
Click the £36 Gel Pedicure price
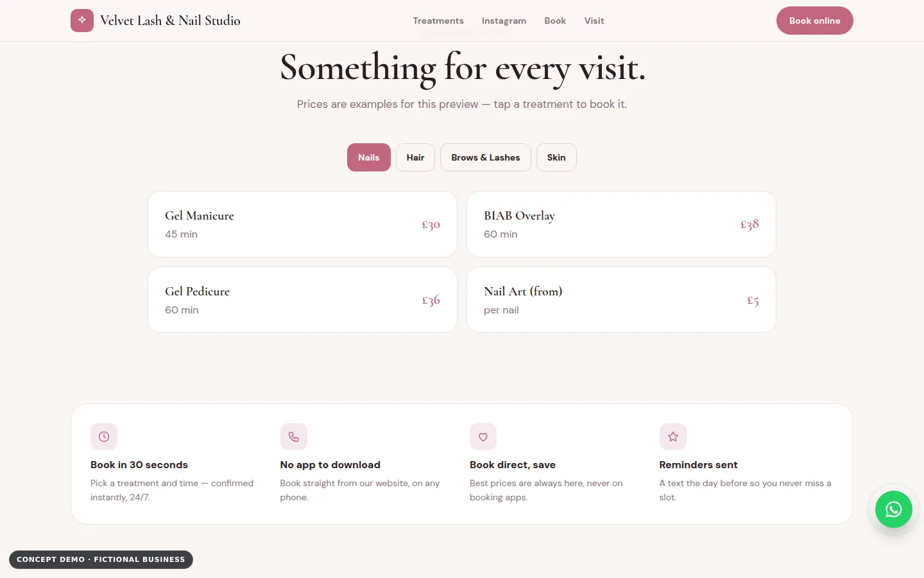click(431, 301)
